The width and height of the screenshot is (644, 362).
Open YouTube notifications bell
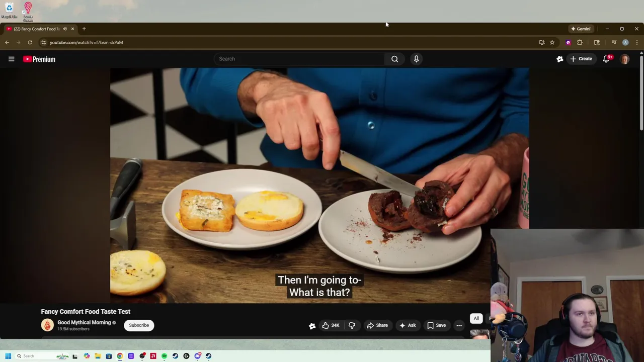(607, 59)
